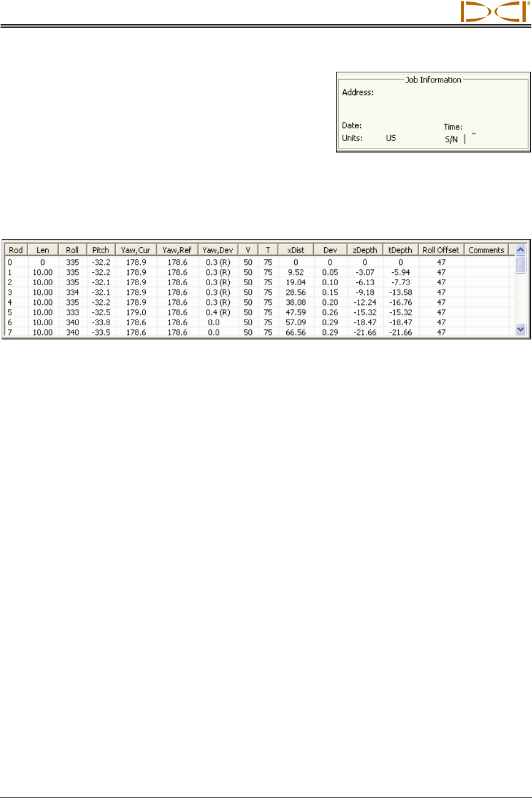Select xDist cell 66.56
The height and width of the screenshot is (798, 532).
[x=296, y=333]
